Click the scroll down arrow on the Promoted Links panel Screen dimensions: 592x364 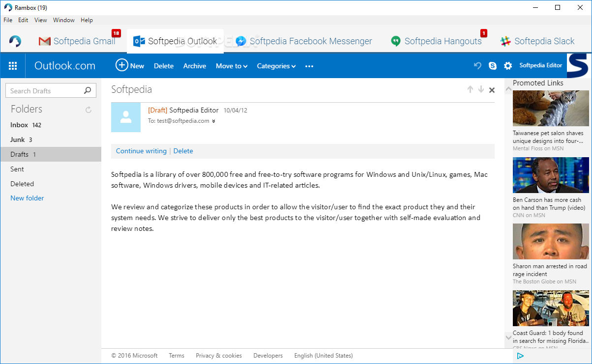coord(508,337)
